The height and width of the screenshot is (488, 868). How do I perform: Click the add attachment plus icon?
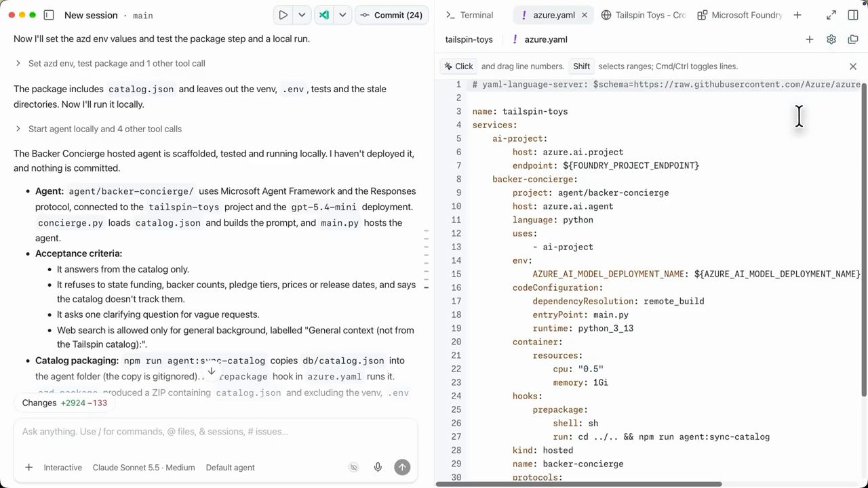[28, 467]
